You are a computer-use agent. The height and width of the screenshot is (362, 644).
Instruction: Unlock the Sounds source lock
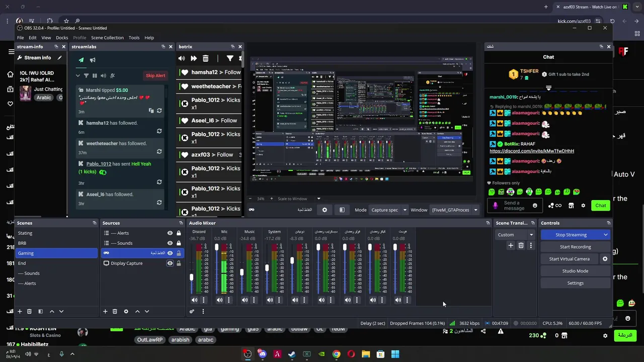pos(179,243)
